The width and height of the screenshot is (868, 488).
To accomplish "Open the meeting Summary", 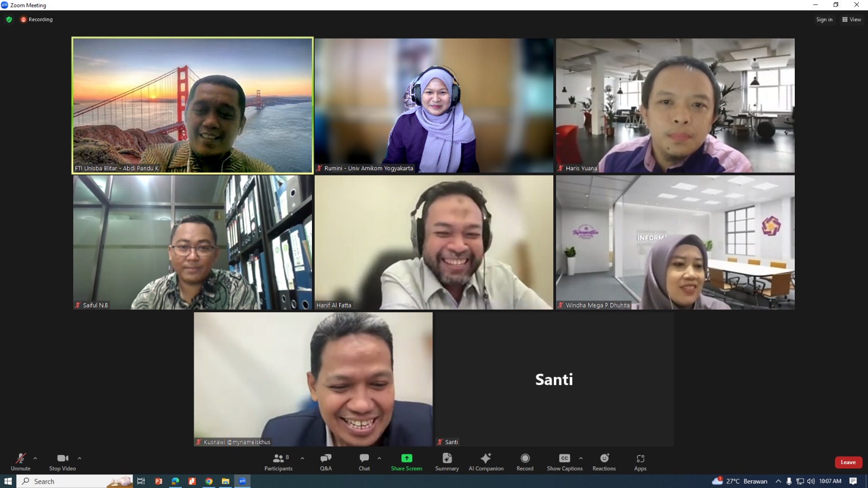I will click(x=447, y=461).
